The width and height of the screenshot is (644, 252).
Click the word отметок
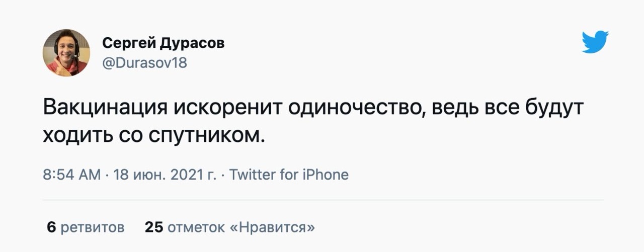196,227
